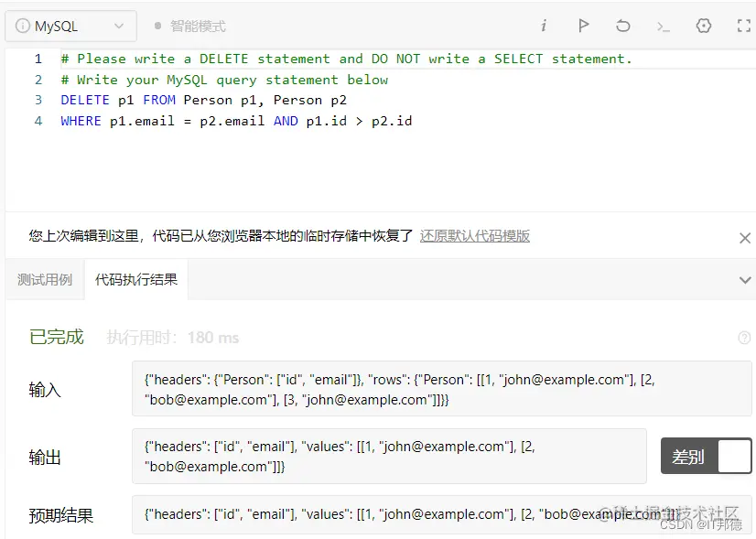Click line number 3 in gutter
This screenshot has height=539, width=756.
tap(38, 101)
